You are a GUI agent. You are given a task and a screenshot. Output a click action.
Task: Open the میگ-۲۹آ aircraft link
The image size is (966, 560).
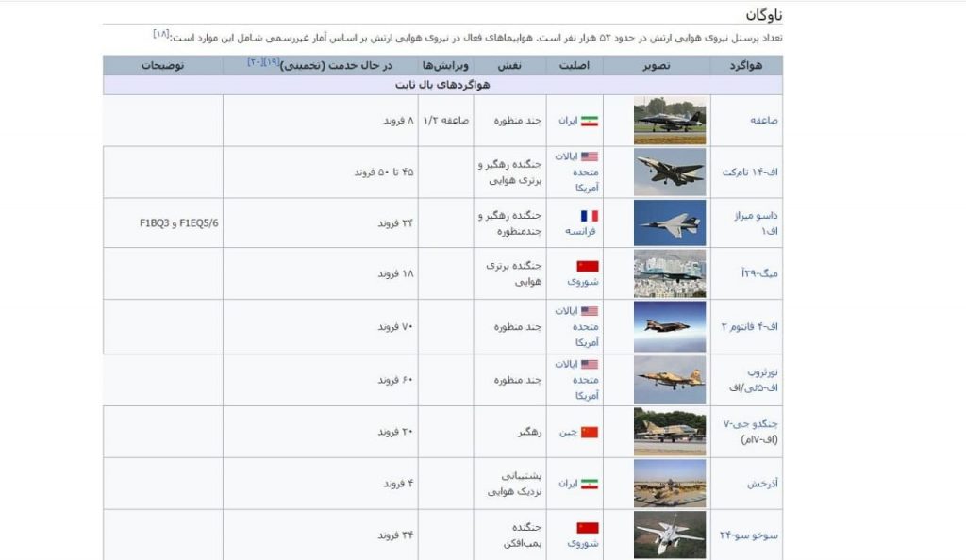click(x=759, y=273)
